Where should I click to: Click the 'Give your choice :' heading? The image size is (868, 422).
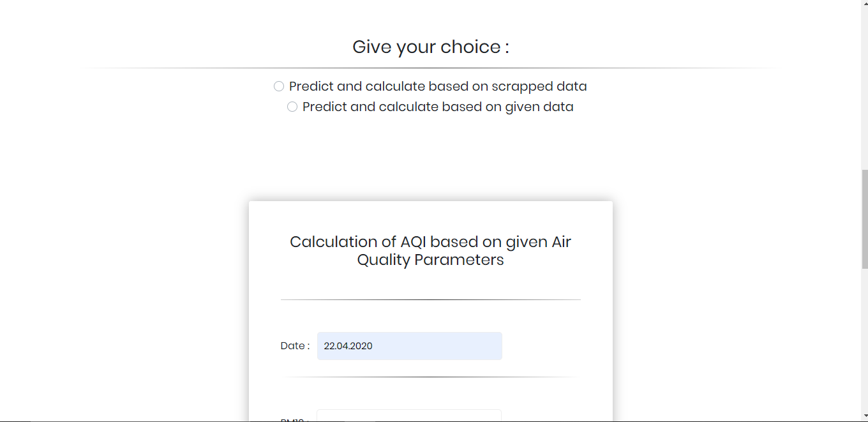pos(431,47)
